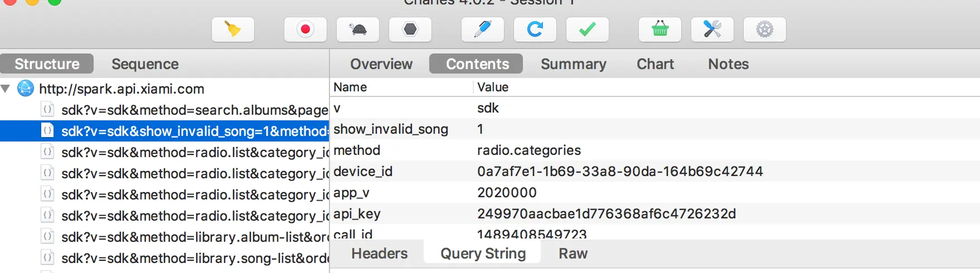Toggle breakpoints with the hexagon icon
Screen dimensions: 980x273
[410, 29]
